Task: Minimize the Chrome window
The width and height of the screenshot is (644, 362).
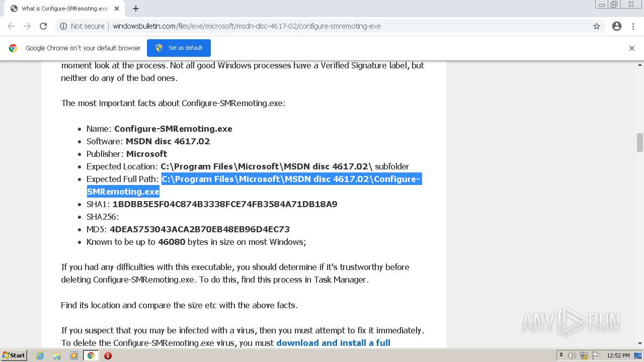Action: tap(601, 4)
